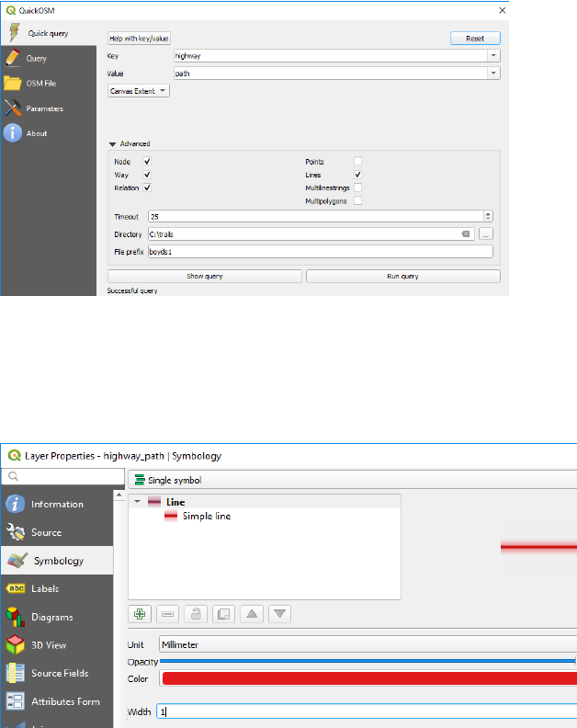Viewport: 577px width, 728px height.
Task: Open the Labels tab
Action: point(57,588)
